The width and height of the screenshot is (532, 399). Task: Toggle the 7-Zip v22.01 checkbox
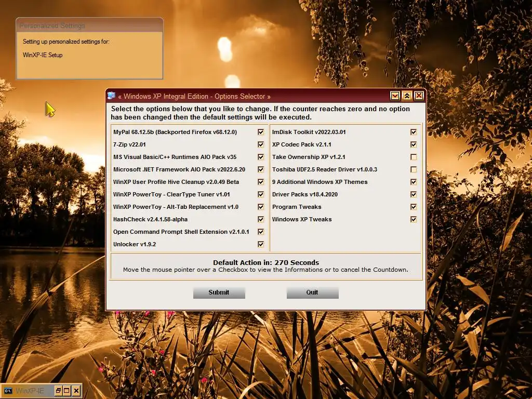click(x=261, y=144)
